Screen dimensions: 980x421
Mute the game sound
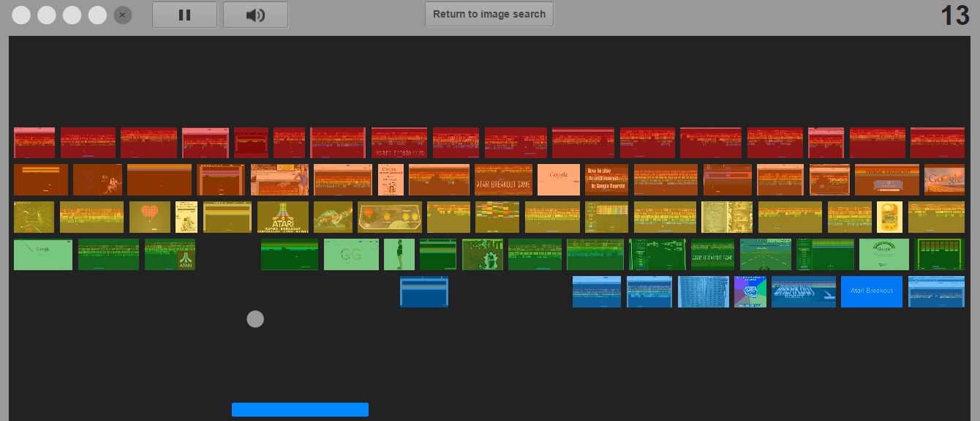[255, 15]
